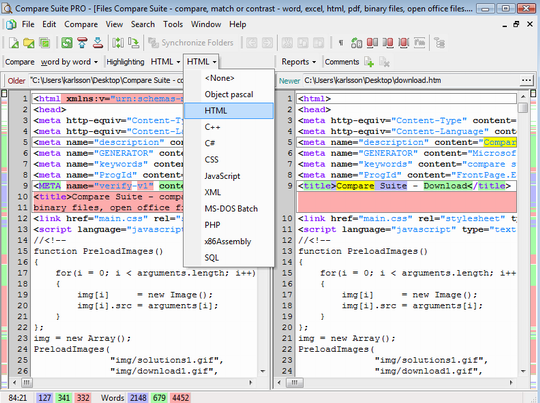540x403 pixels.
Task: Choose PHP syntax highlighting
Action: click(229, 225)
